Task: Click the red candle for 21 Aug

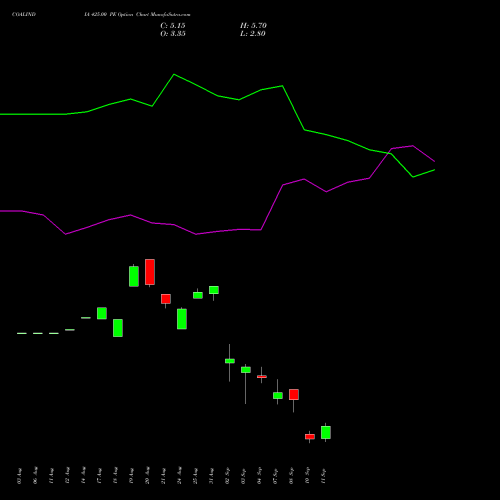Action: (166, 299)
